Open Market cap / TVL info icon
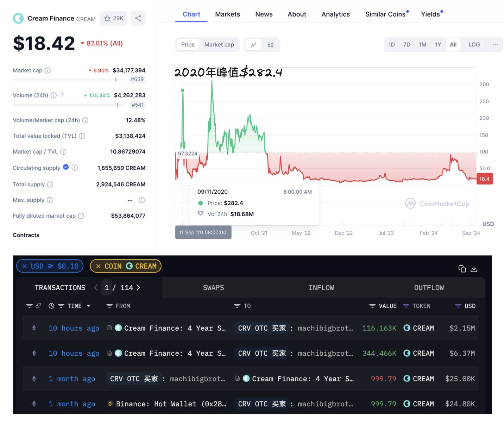The image size is (504, 424). pyautogui.click(x=63, y=152)
